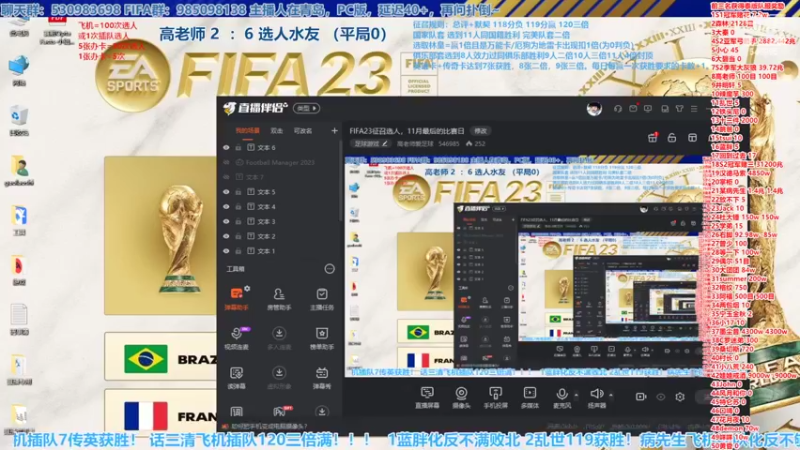Image resolution: width=800 pixels, height=450 pixels.
Task: Add 多媒体 media source
Action: 530,397
